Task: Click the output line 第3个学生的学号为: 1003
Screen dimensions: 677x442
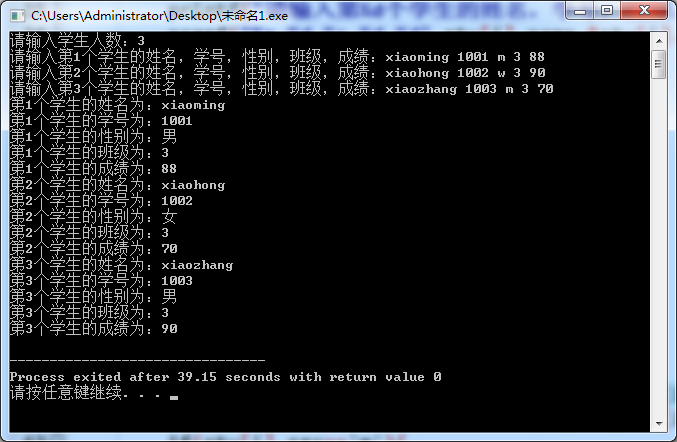Action: tap(101, 281)
